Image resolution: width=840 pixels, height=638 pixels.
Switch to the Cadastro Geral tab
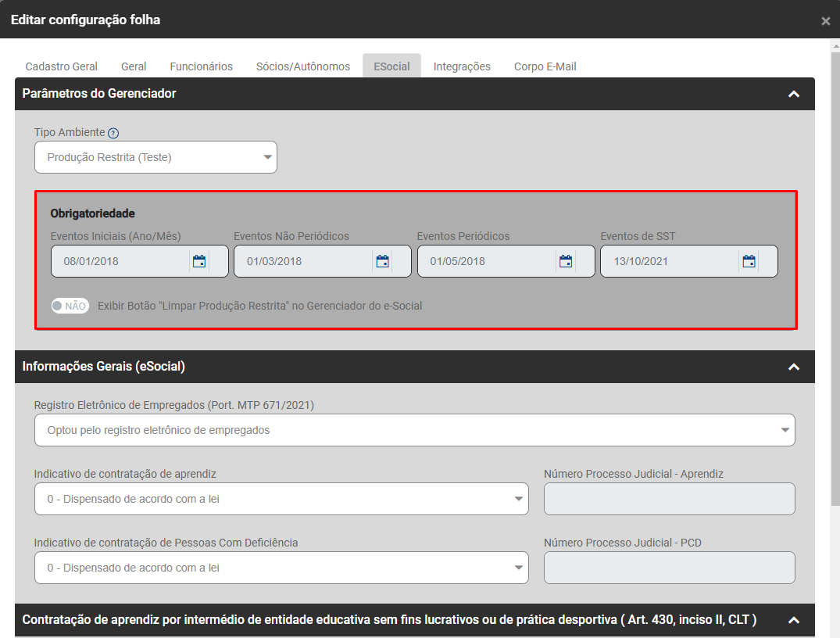[62, 66]
